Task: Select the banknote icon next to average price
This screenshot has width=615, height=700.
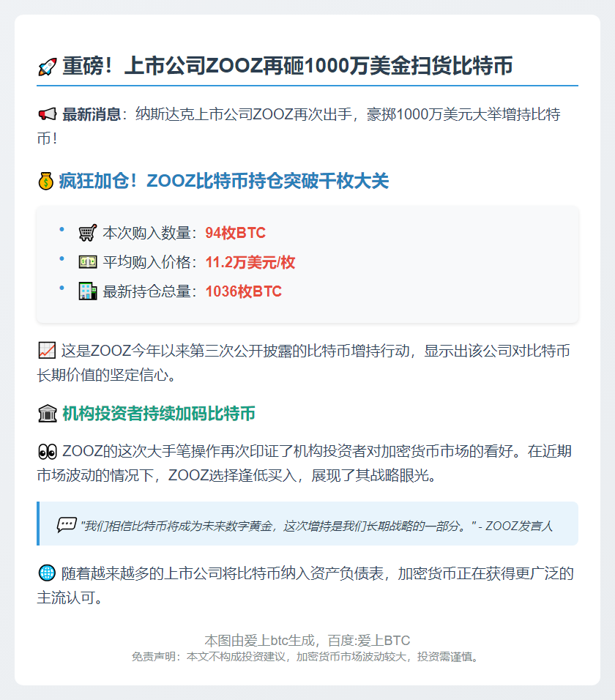Action: [89, 261]
